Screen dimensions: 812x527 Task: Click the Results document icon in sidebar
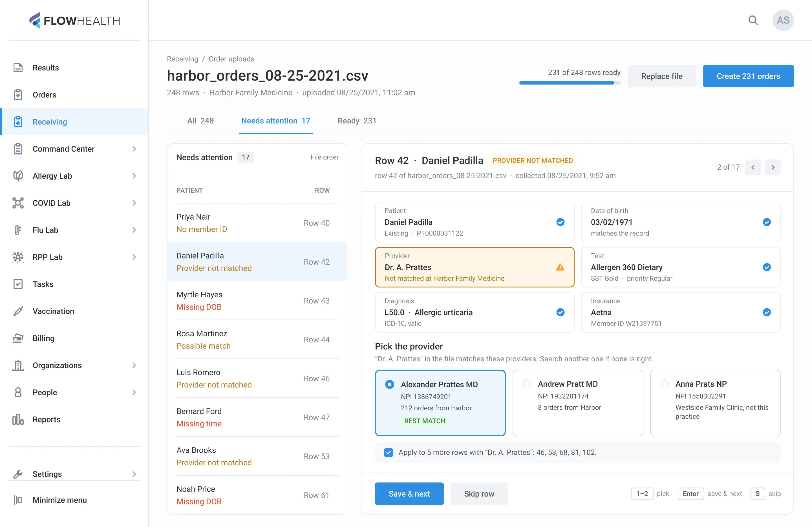click(18, 68)
